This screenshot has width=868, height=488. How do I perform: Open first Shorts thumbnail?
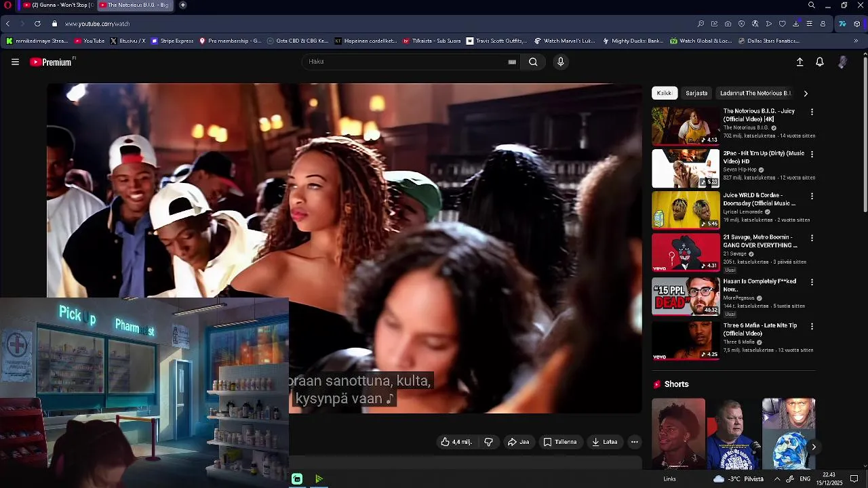[678, 434]
